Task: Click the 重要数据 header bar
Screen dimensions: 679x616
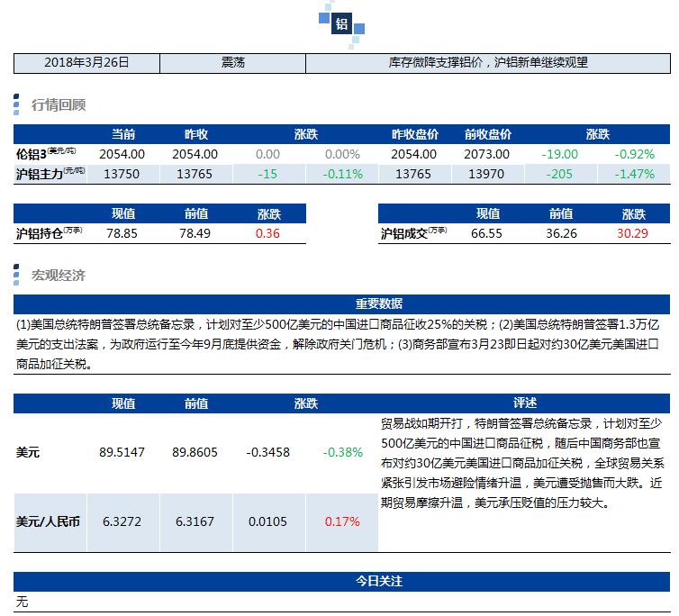Action: click(x=341, y=303)
